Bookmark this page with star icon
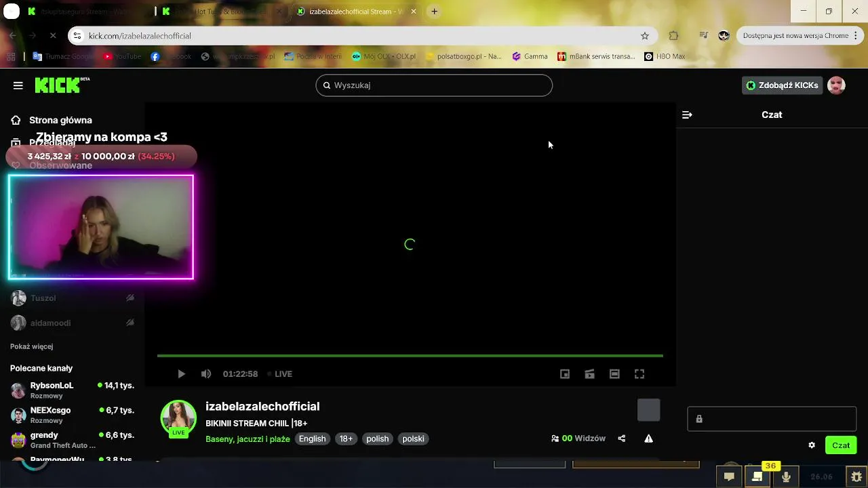868x488 pixels. tap(645, 36)
